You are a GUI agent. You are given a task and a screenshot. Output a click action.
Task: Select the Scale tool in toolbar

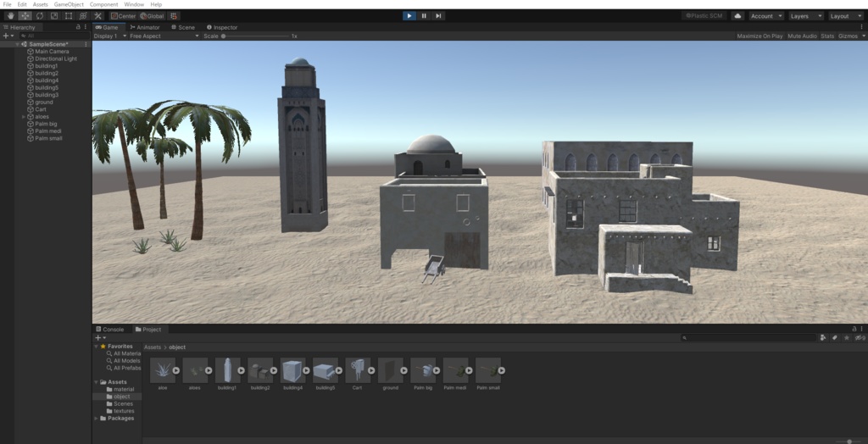[54, 16]
